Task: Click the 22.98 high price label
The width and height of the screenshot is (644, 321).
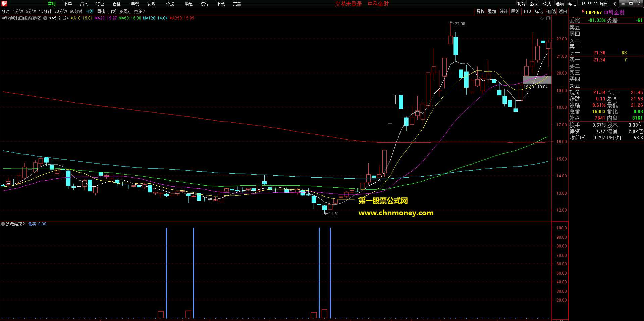Action: (x=460, y=24)
